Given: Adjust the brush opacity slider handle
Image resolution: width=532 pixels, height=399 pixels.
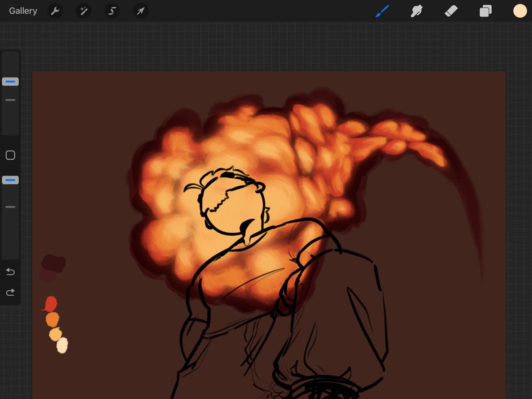Looking at the screenshot, I should (x=10, y=180).
